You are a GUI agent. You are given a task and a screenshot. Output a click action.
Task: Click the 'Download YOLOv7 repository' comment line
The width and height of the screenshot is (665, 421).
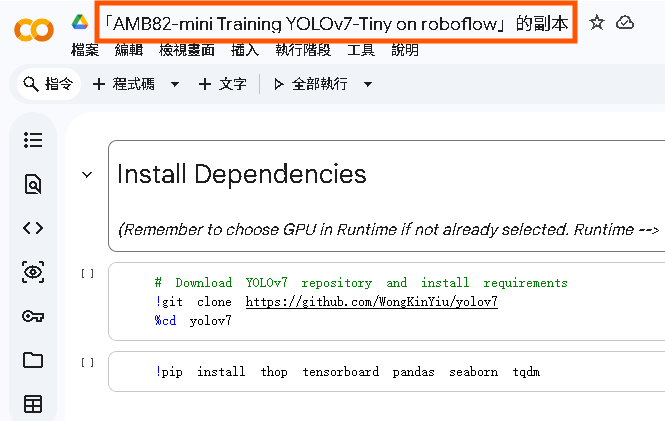pyautogui.click(x=361, y=283)
